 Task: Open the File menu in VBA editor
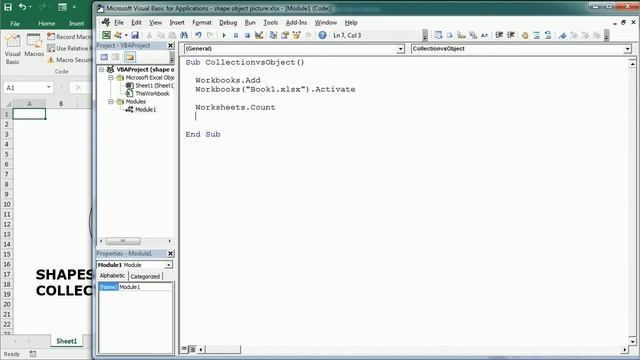pos(119,22)
